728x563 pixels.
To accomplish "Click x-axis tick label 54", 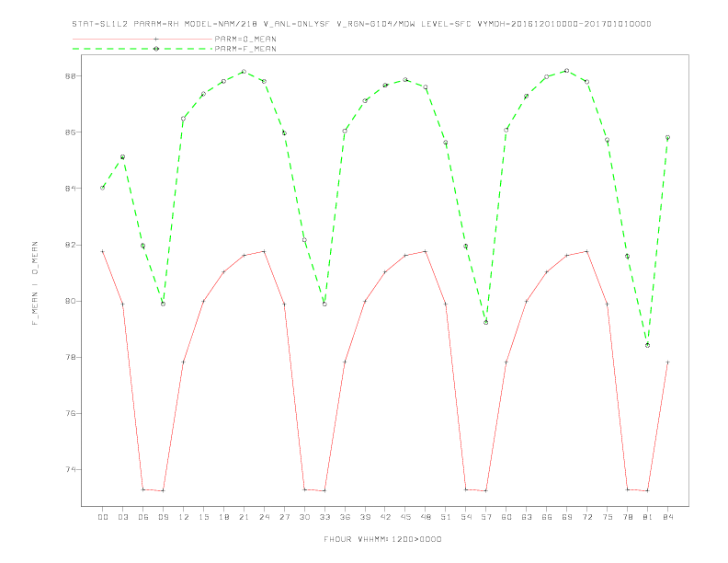I will [x=466, y=517].
